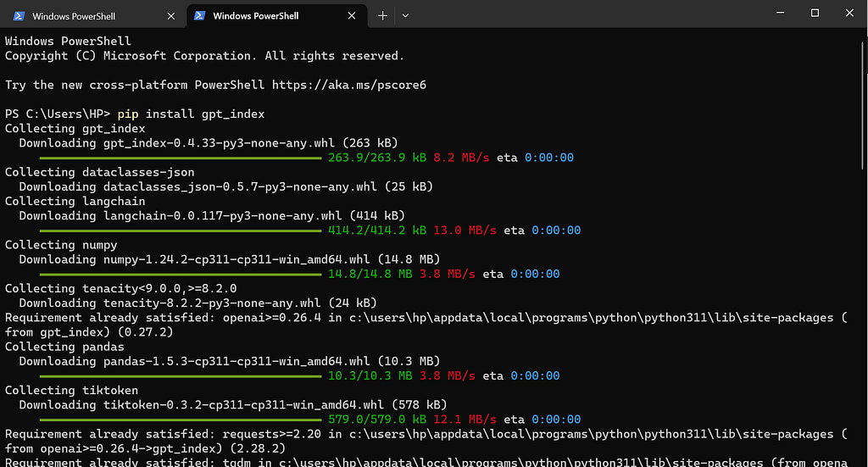This screenshot has width=868, height=467.
Task: Click progress bar for 14.8 MB download
Action: pyautogui.click(x=181, y=275)
